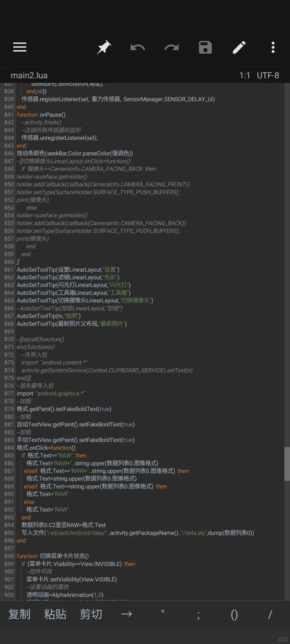Click commented line 850 CAMERA_FACING_FRONT callback
The image size is (290, 644).
coord(103,185)
